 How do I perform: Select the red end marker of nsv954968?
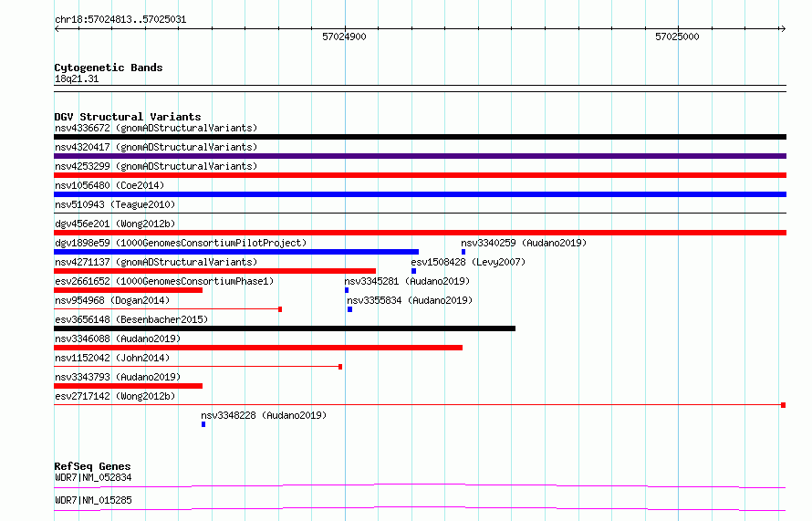(280, 309)
